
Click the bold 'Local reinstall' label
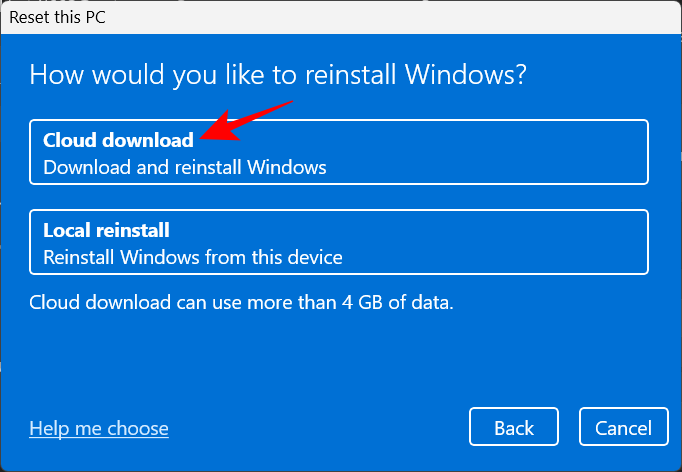[x=106, y=230]
